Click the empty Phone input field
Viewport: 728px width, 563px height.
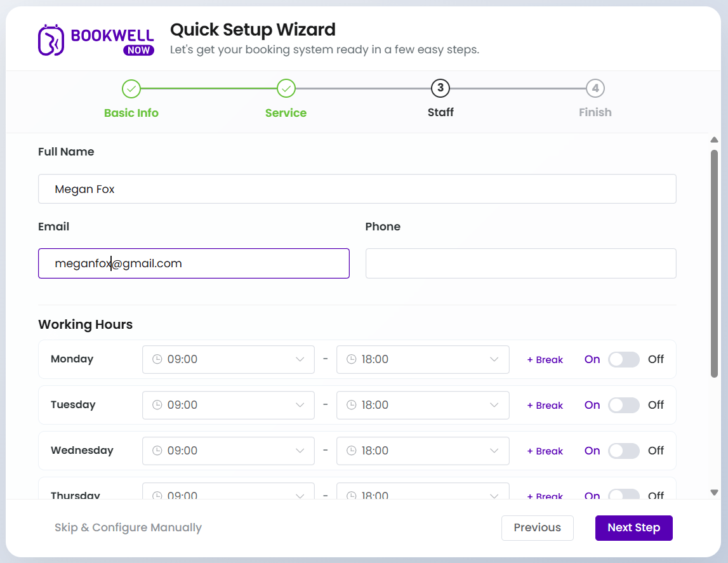521,263
